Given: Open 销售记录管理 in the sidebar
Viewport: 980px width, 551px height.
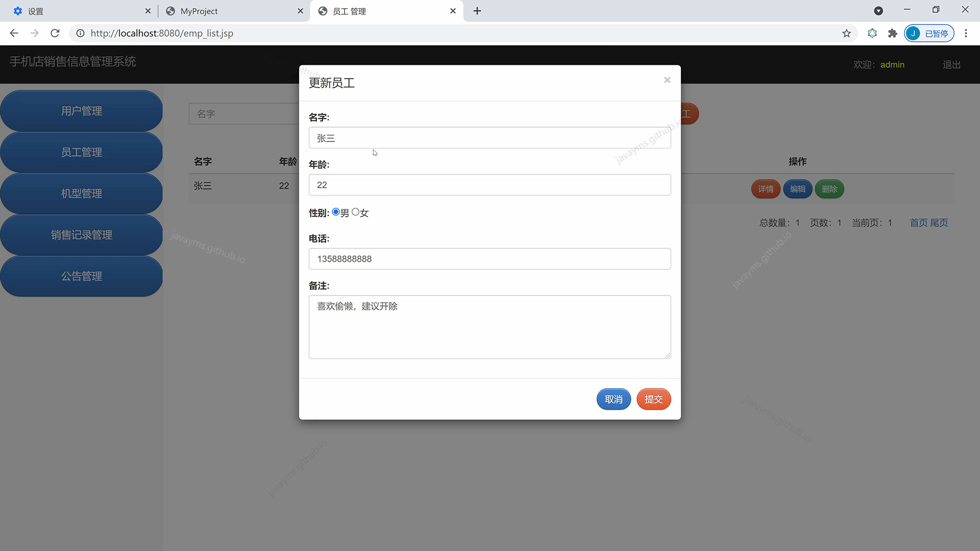Looking at the screenshot, I should (81, 235).
